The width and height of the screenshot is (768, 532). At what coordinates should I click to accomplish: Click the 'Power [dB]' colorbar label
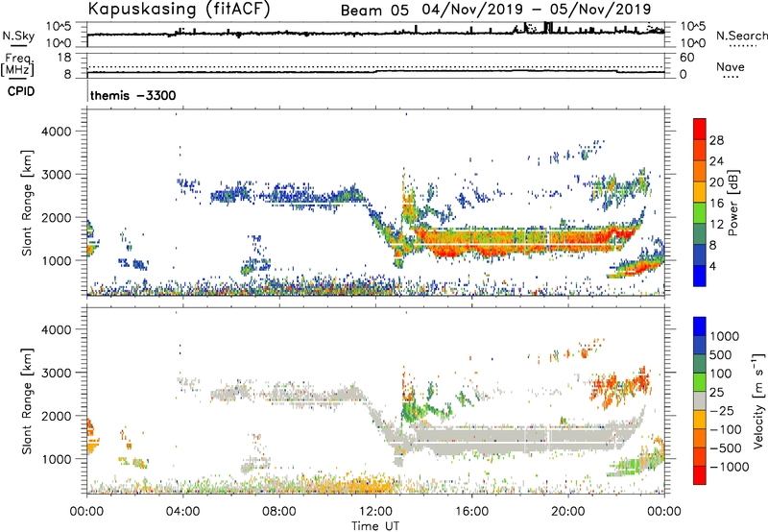pyautogui.click(x=732, y=203)
